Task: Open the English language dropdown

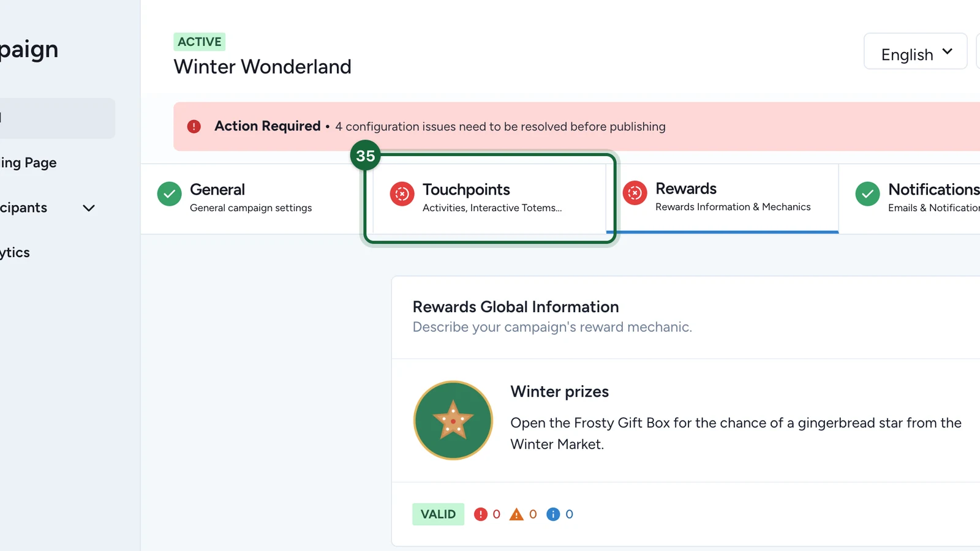Action: (916, 51)
